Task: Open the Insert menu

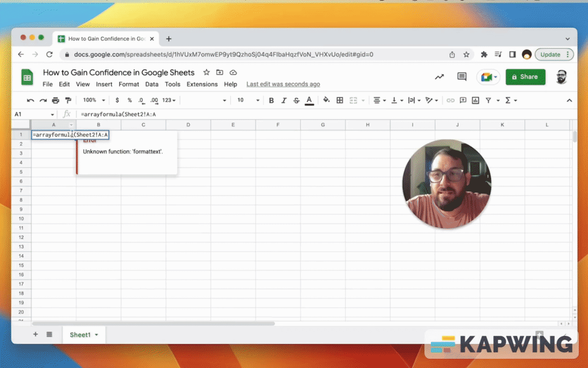Action: [104, 84]
